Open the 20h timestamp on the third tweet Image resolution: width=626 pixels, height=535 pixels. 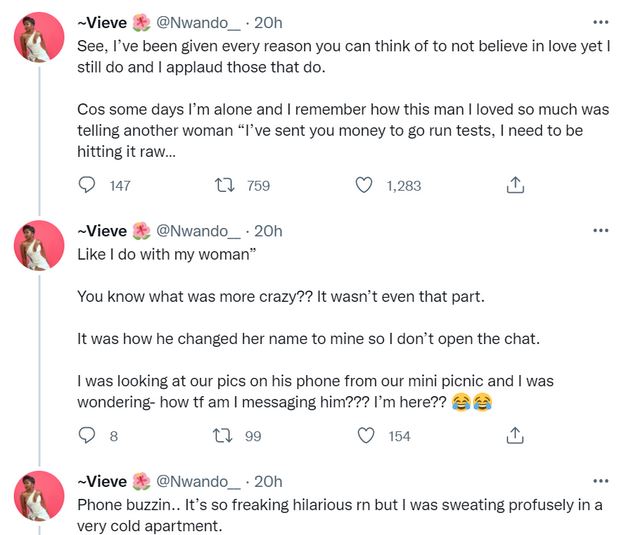tap(268, 481)
